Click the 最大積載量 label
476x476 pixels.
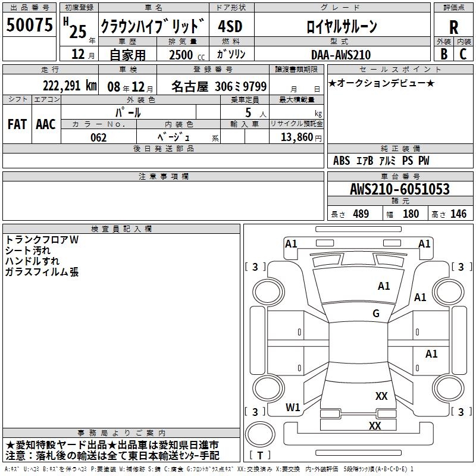[x=296, y=99]
